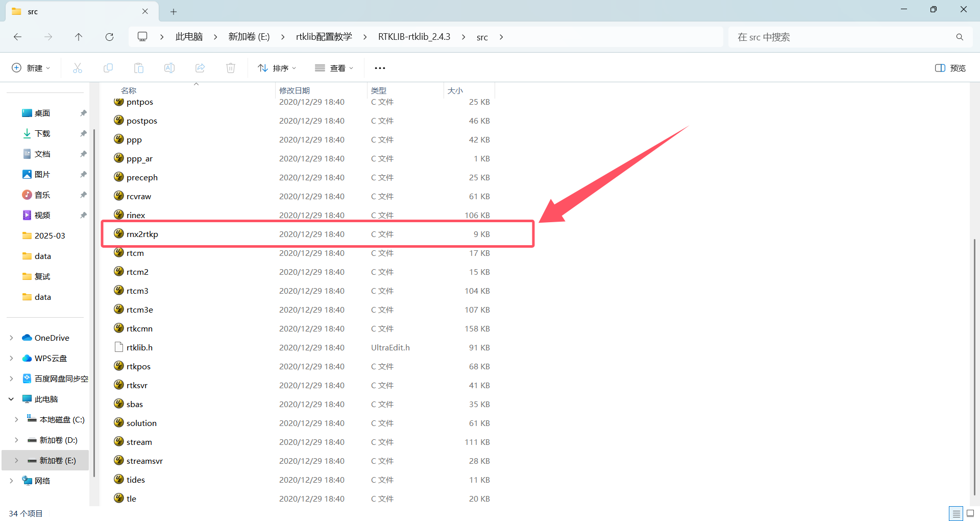The image size is (980, 521).
Task: Delete rnx2rtkp using the trash icon
Action: coord(230,67)
